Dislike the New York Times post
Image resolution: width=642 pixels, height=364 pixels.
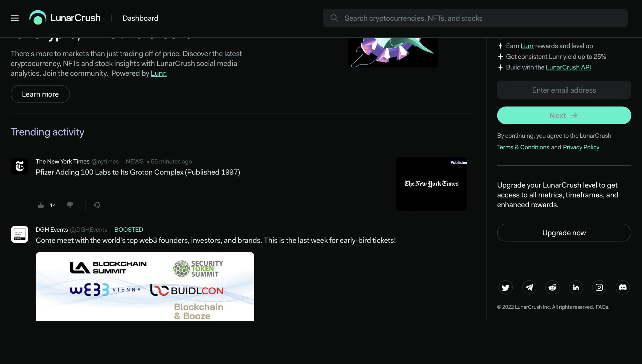(70, 205)
